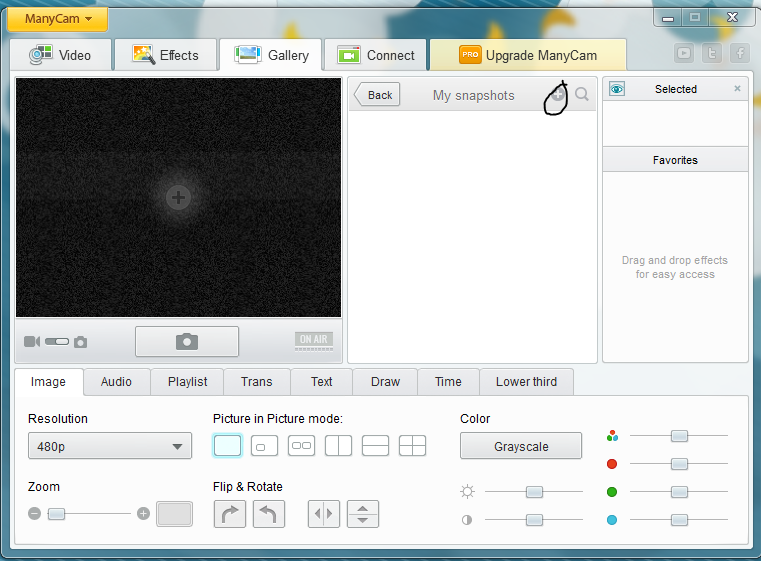The width and height of the screenshot is (761, 561).
Task: Click the brightness slider handle
Action: (534, 492)
